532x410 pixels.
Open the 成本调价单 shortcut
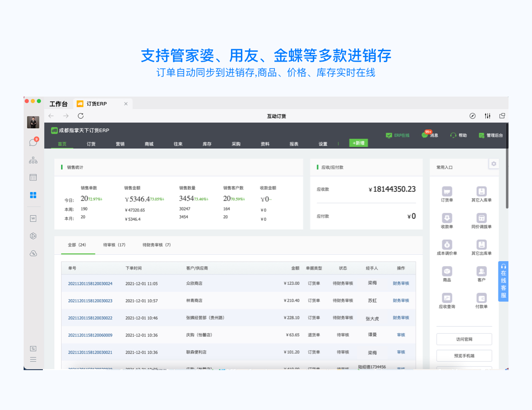point(447,247)
